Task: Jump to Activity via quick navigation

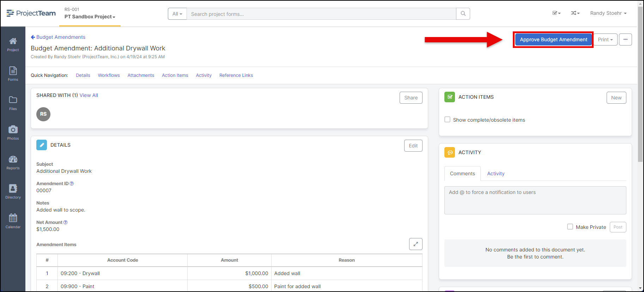Action: pyautogui.click(x=204, y=75)
